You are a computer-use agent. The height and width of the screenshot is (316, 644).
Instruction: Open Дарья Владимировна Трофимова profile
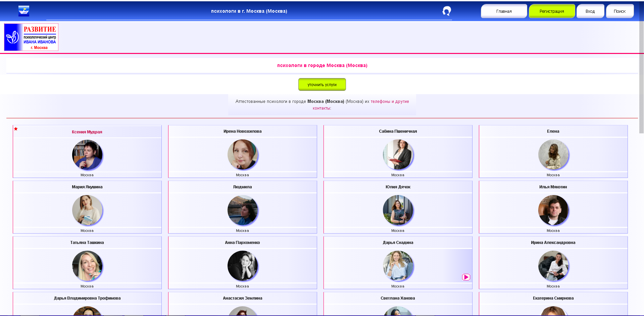pyautogui.click(x=87, y=298)
